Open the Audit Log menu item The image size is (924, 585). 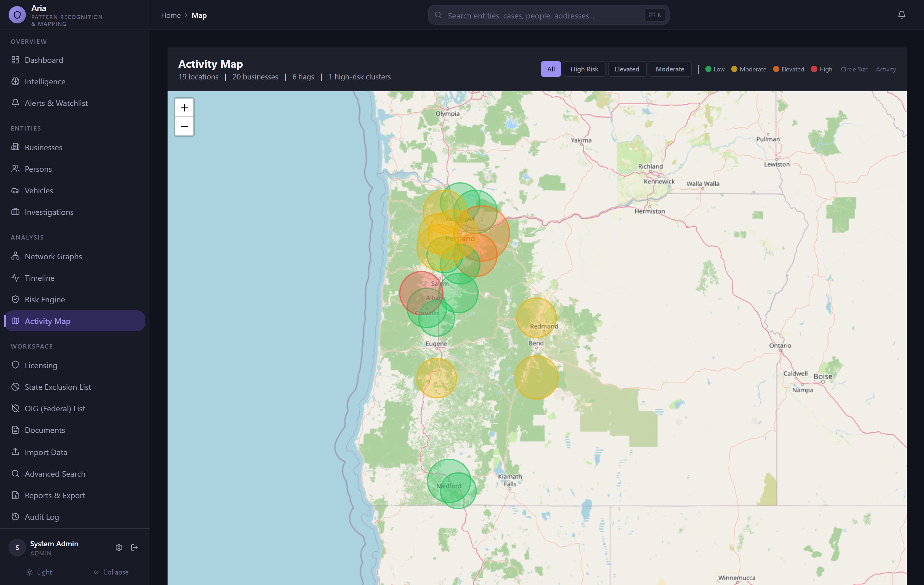[75, 516]
